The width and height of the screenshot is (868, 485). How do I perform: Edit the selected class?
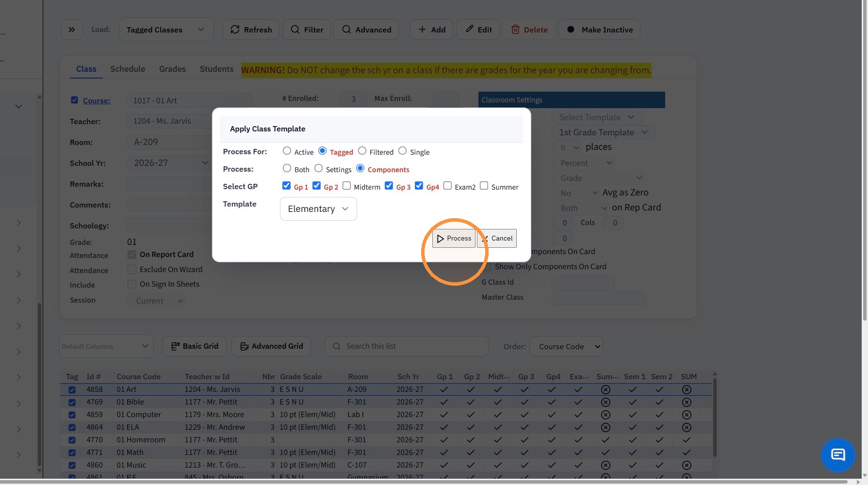[478, 30]
